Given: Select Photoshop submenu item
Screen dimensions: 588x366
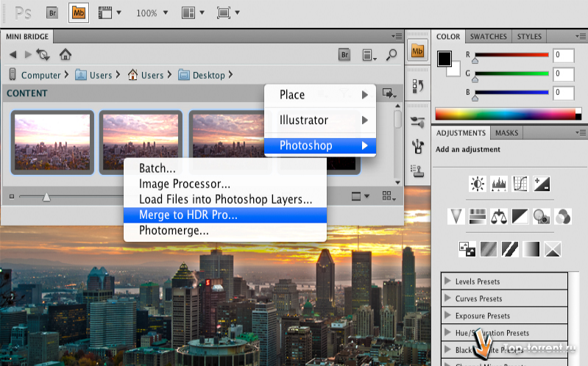Looking at the screenshot, I should pos(320,146).
